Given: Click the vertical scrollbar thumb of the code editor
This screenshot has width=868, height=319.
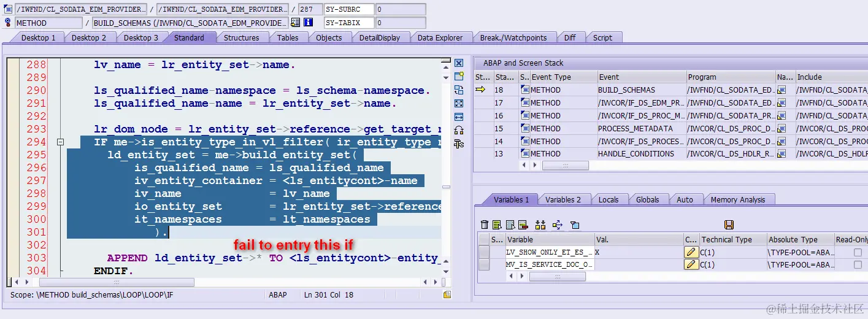Looking at the screenshot, I should point(446,188).
